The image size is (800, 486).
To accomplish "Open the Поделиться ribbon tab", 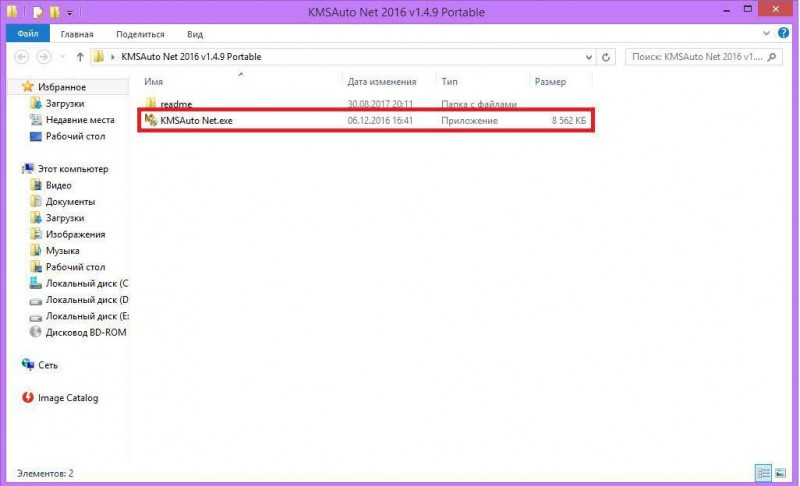I will 140,34.
